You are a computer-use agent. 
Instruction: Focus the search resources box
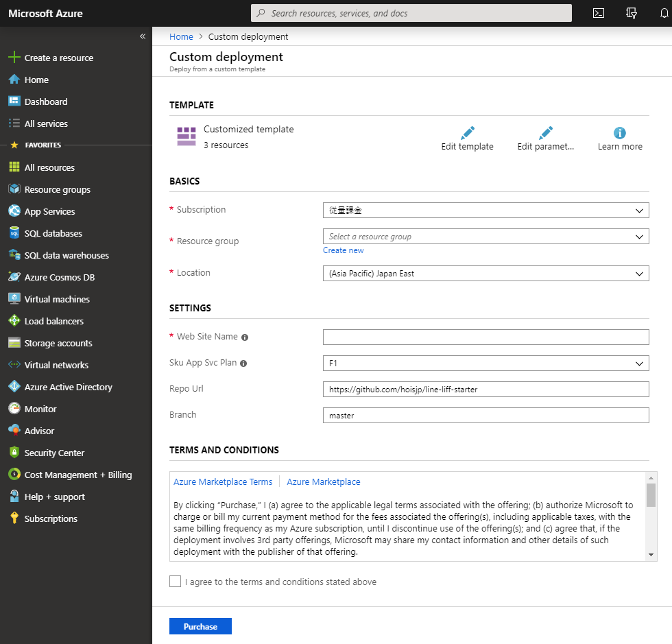pos(411,13)
